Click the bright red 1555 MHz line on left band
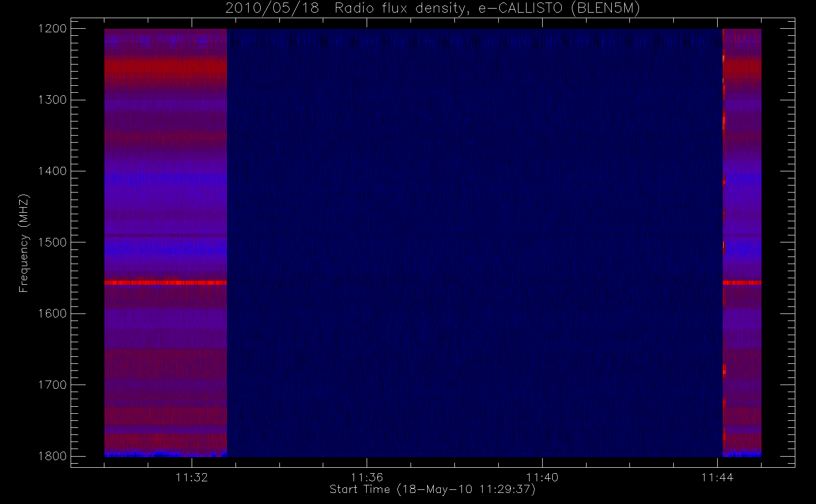The width and height of the screenshot is (816, 504). point(165,283)
